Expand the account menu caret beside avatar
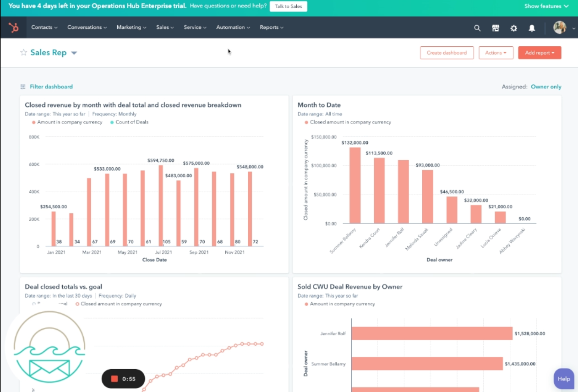The image size is (578, 392). tap(574, 28)
